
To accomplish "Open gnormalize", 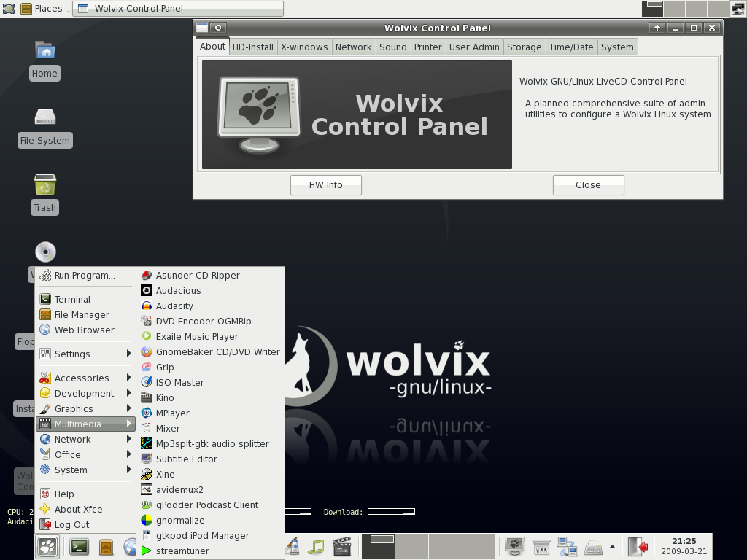I will click(210, 520).
